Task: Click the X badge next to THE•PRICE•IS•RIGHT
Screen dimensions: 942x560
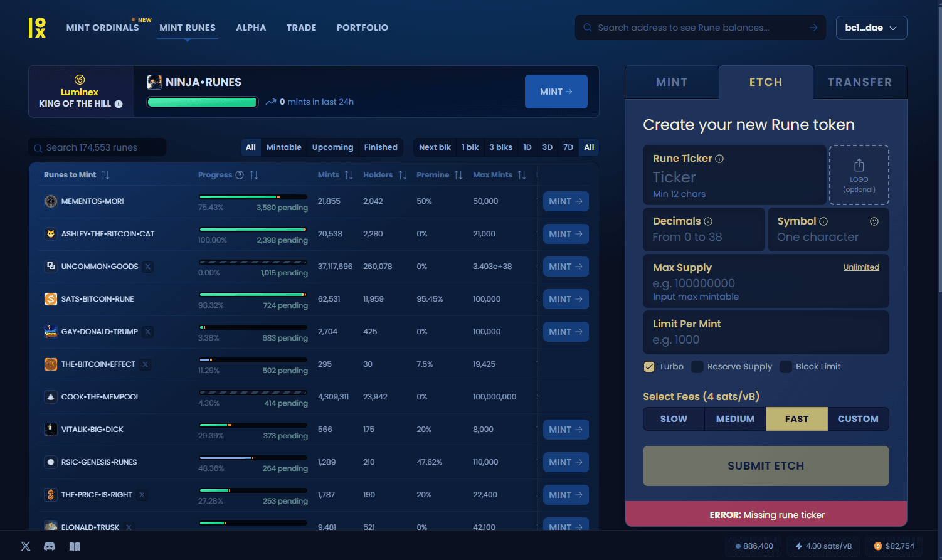Action: tap(142, 495)
